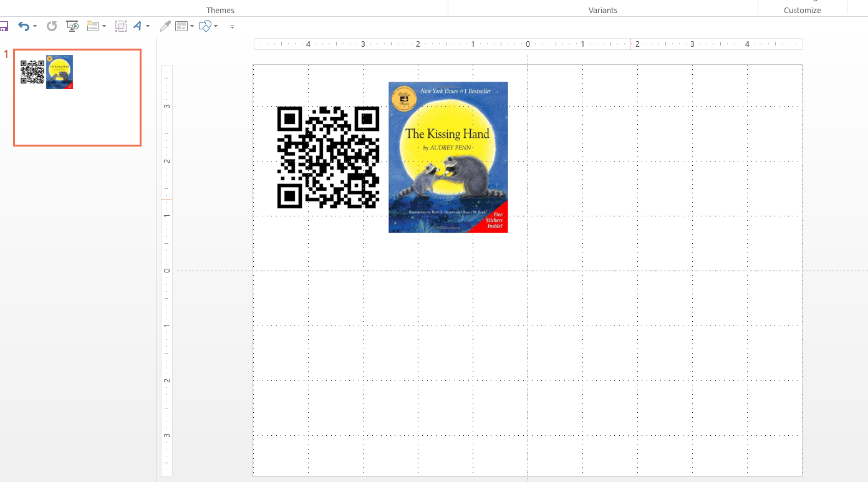Screen dimensions: 868x482
Task: Group the selected objects
Action: click(x=120, y=26)
